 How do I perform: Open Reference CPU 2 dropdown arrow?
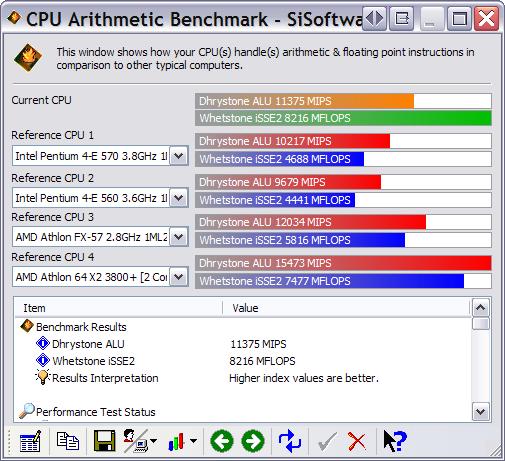pos(179,198)
